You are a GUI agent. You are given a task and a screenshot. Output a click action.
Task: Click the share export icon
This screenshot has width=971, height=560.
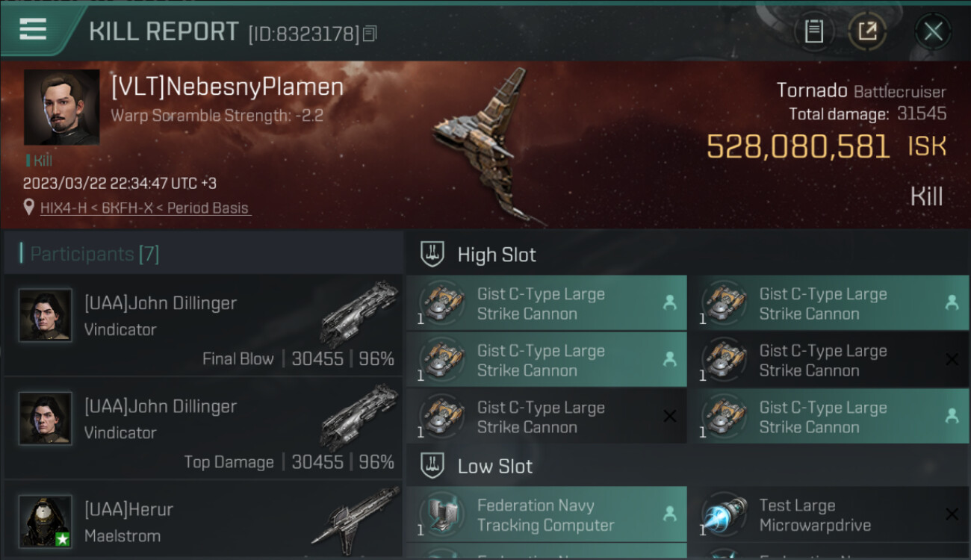click(x=867, y=31)
